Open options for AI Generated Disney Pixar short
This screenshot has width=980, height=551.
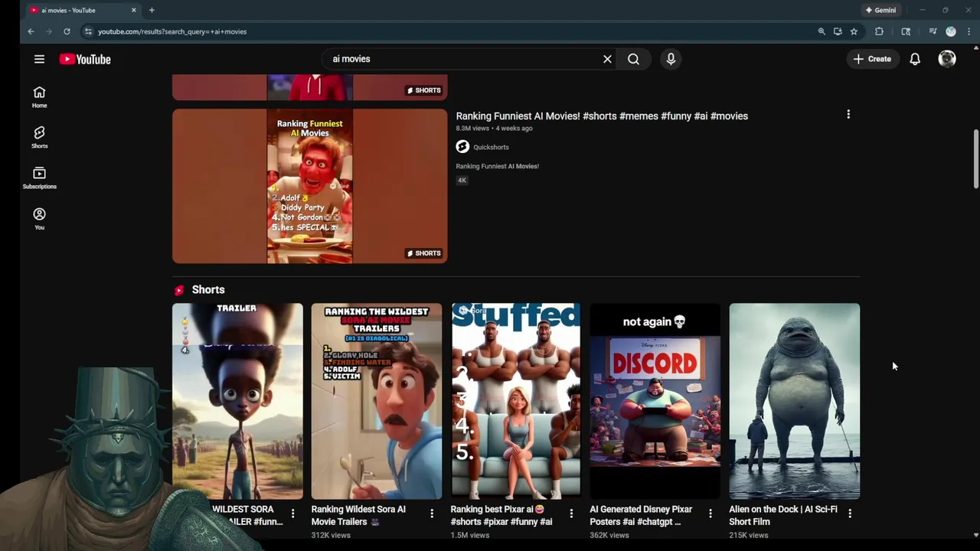[x=710, y=513]
